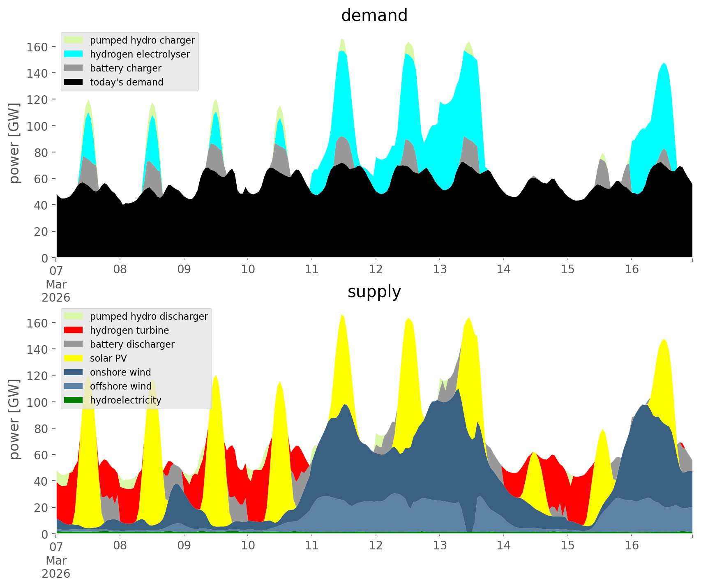Click the 13 date tick below demand chart

tap(440, 270)
